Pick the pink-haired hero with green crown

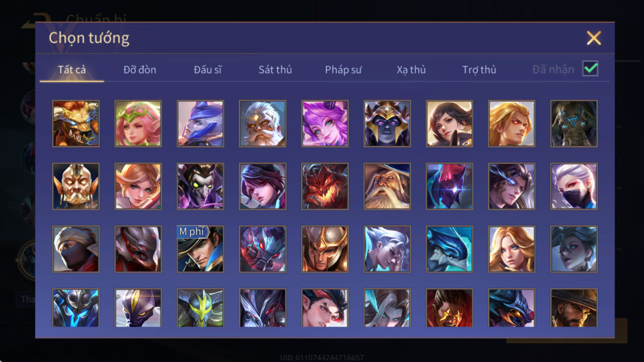coord(138,124)
